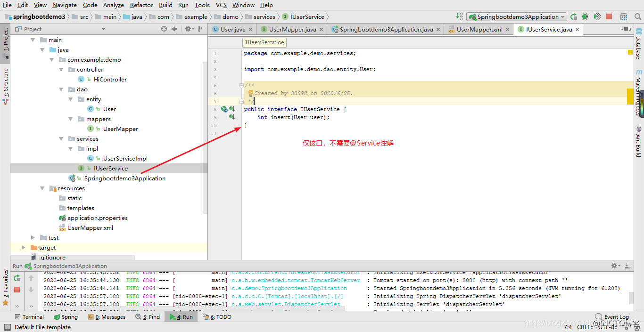Collapse the main folder in tree

click(33, 40)
